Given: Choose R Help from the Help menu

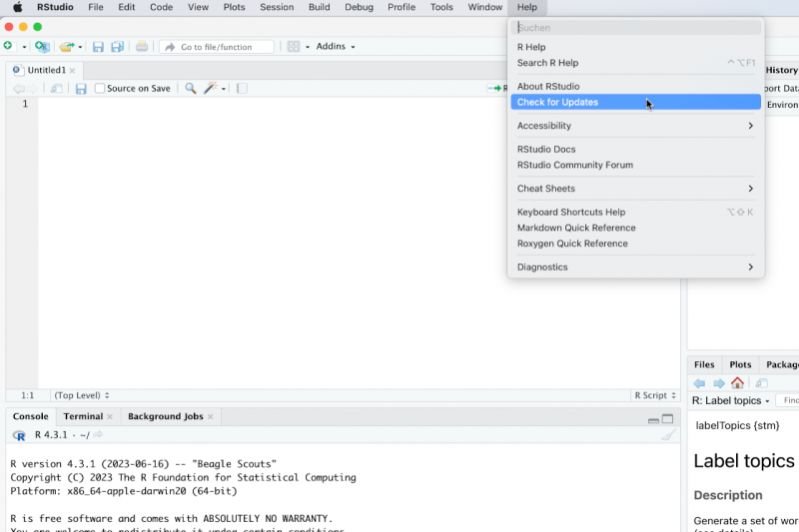Looking at the screenshot, I should tap(636, 47).
